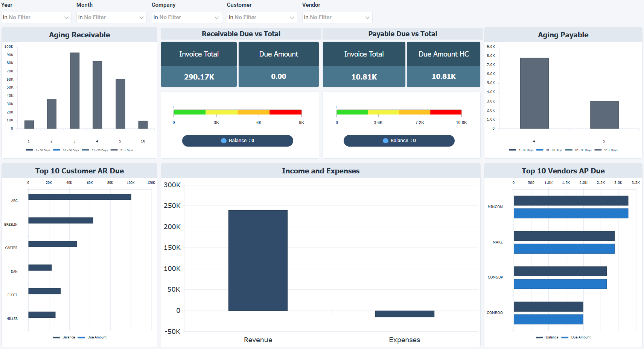Click the Top 10 Customer AR Due title

pos(79,171)
